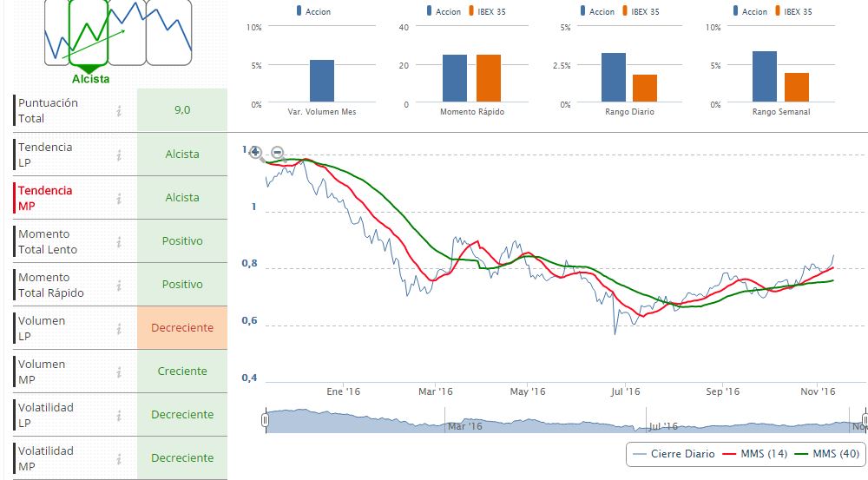Open info icon for Volumen LP
The width and height of the screenshot is (868, 480).
(x=119, y=328)
